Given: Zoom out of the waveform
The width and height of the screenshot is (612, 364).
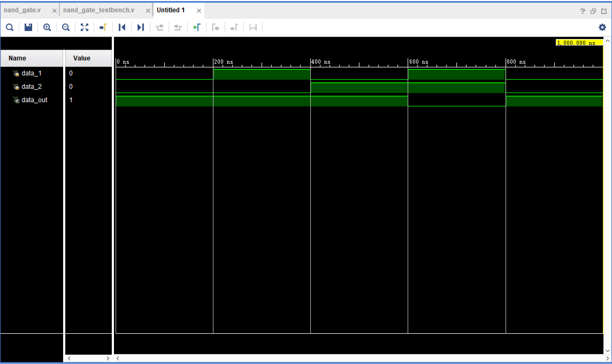Looking at the screenshot, I should click(x=66, y=27).
